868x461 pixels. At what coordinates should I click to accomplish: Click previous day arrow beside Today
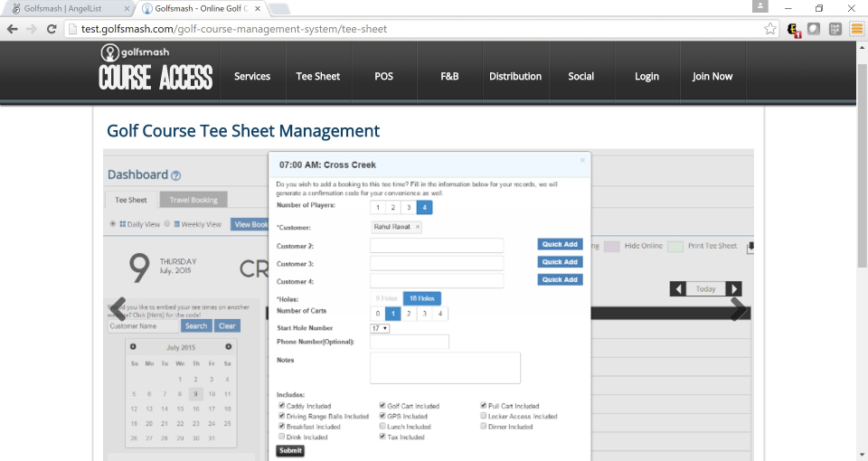[x=677, y=289]
